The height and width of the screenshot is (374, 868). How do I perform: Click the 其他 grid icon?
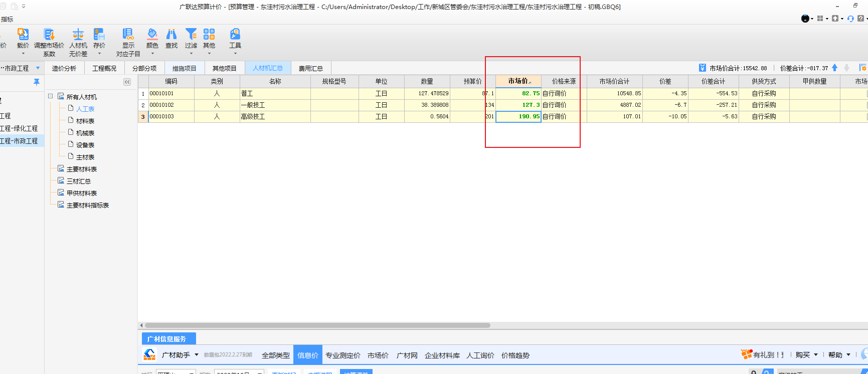tap(209, 34)
